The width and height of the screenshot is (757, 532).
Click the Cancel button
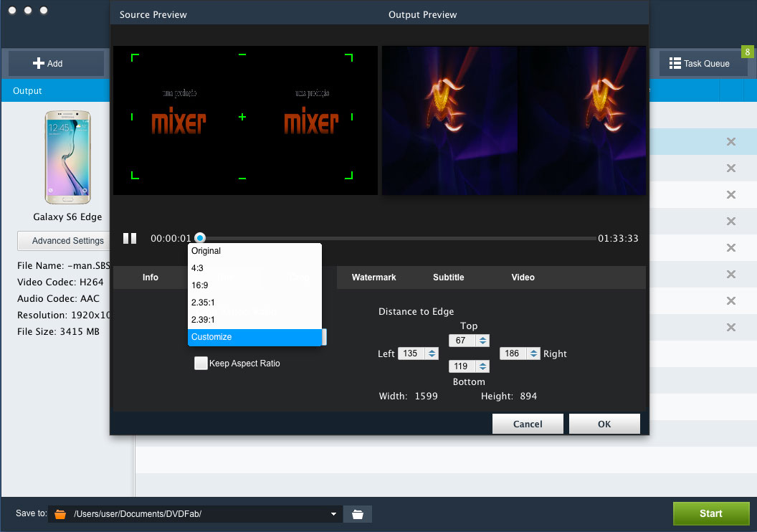(x=528, y=424)
